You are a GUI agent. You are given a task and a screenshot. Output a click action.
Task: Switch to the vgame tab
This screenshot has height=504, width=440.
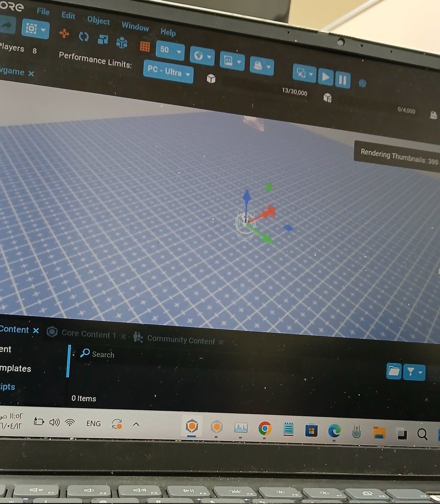tap(12, 71)
